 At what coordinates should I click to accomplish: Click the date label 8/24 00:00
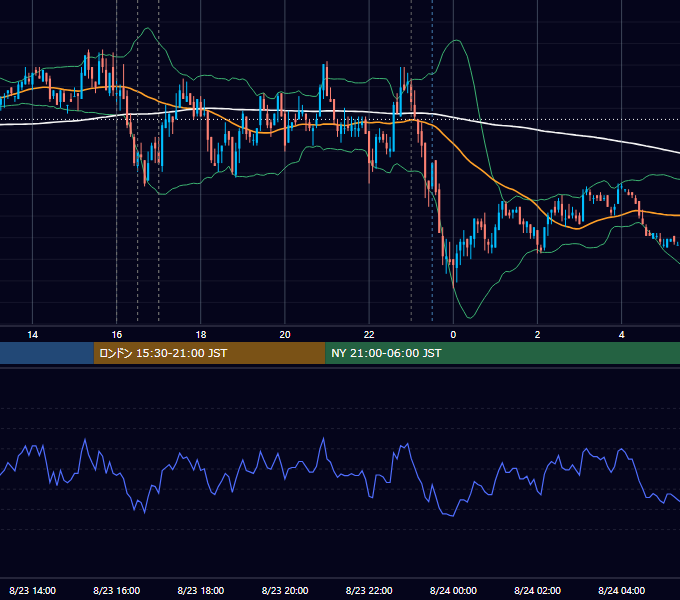[453, 590]
